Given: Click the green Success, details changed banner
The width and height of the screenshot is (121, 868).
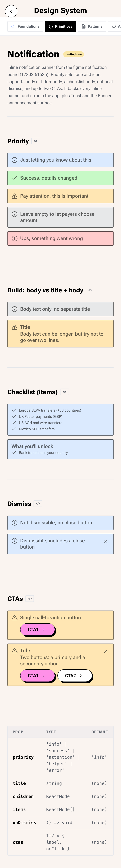Looking at the screenshot, I should pyautogui.click(x=60, y=178).
